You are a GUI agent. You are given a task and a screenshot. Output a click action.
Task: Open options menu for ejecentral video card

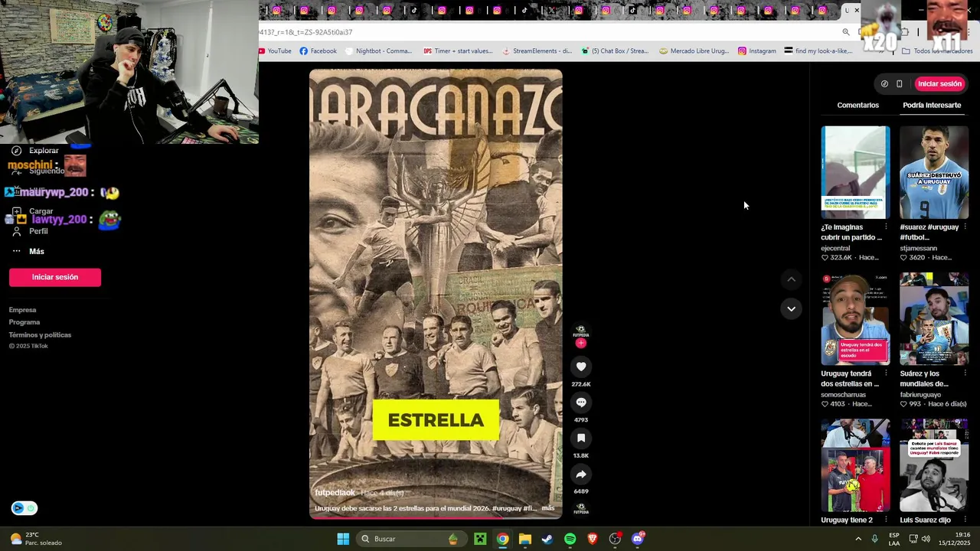click(887, 227)
